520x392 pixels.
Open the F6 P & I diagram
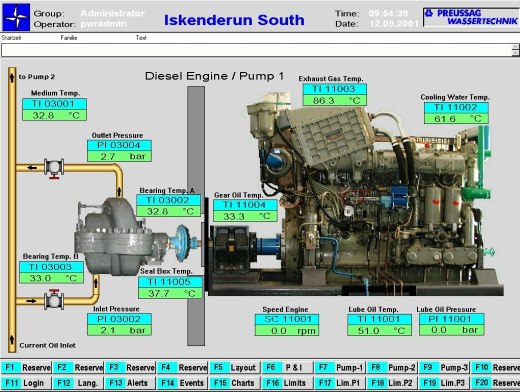288,367
